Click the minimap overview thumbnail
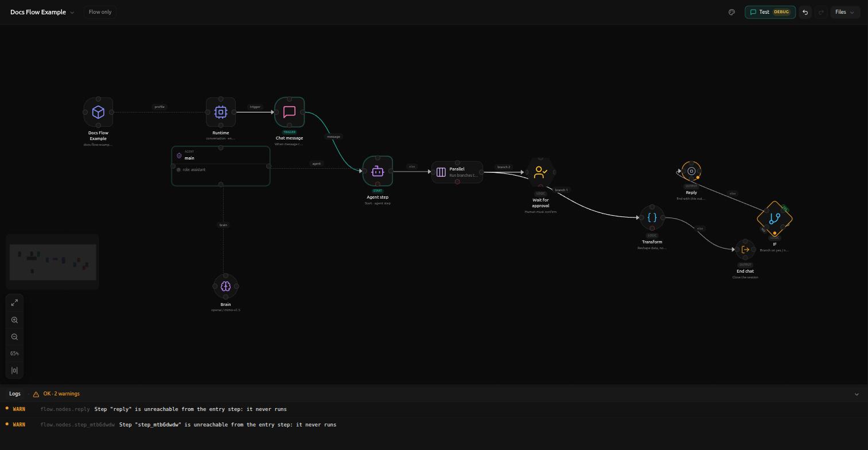The width and height of the screenshot is (868, 450). click(53, 262)
